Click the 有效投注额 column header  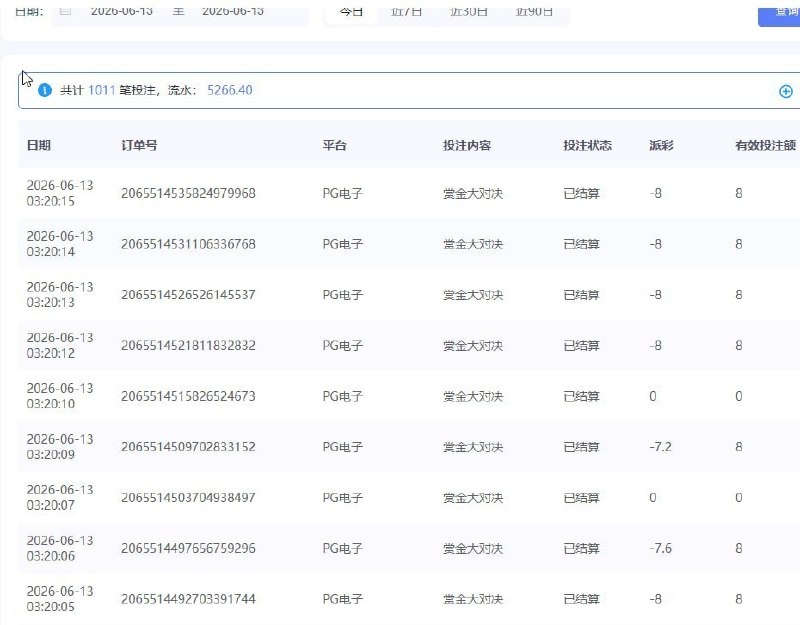click(765, 145)
